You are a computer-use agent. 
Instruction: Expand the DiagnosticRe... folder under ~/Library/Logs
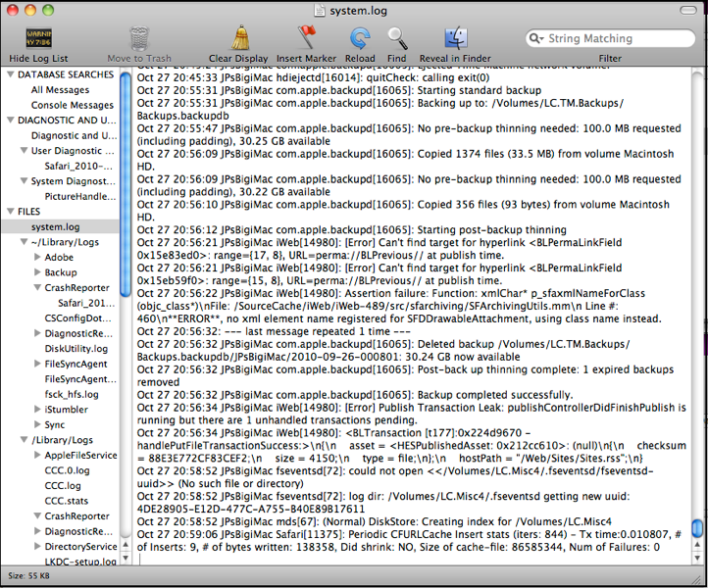(37, 333)
